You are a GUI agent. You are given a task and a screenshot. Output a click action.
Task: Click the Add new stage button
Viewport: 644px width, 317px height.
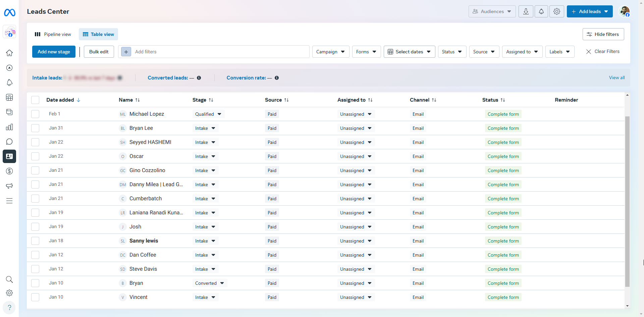(54, 52)
